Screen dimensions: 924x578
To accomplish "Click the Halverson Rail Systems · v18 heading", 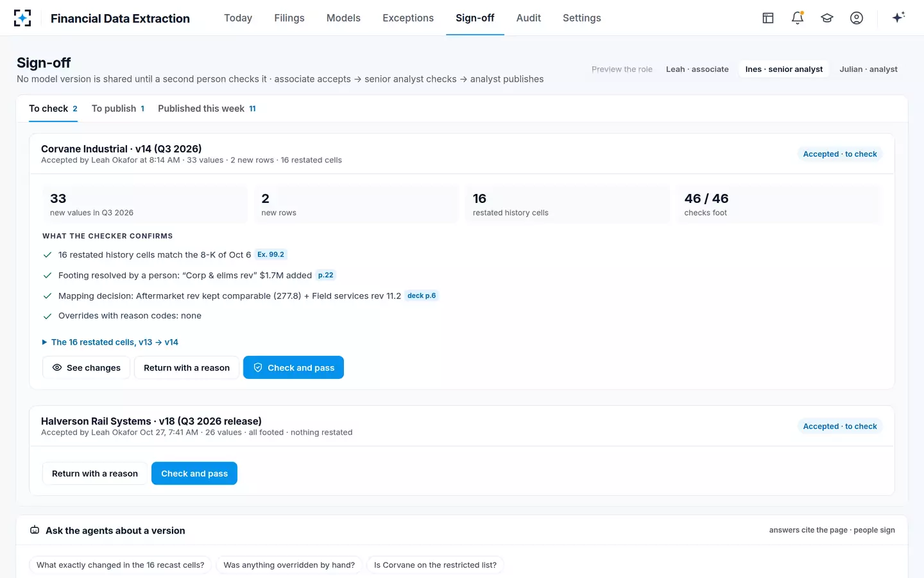I will (x=151, y=421).
